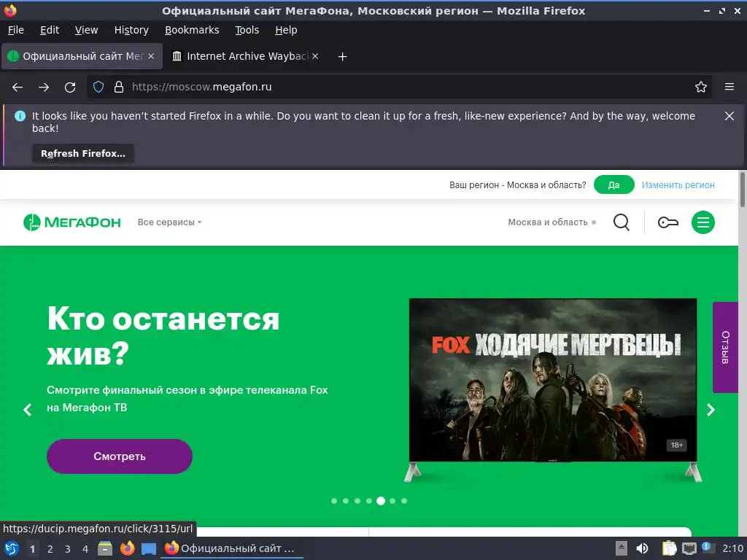
Task: Expand the Все сервисы dropdown
Action: [169, 222]
